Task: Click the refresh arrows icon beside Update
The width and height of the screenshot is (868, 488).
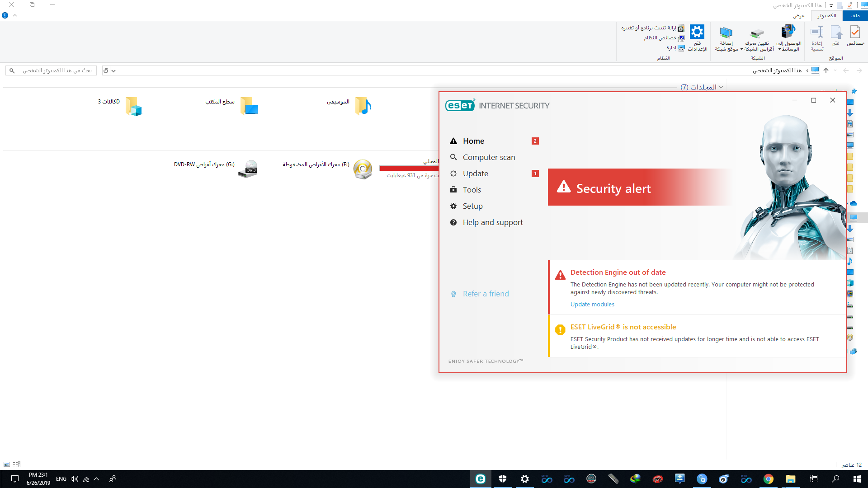Action: tap(453, 174)
